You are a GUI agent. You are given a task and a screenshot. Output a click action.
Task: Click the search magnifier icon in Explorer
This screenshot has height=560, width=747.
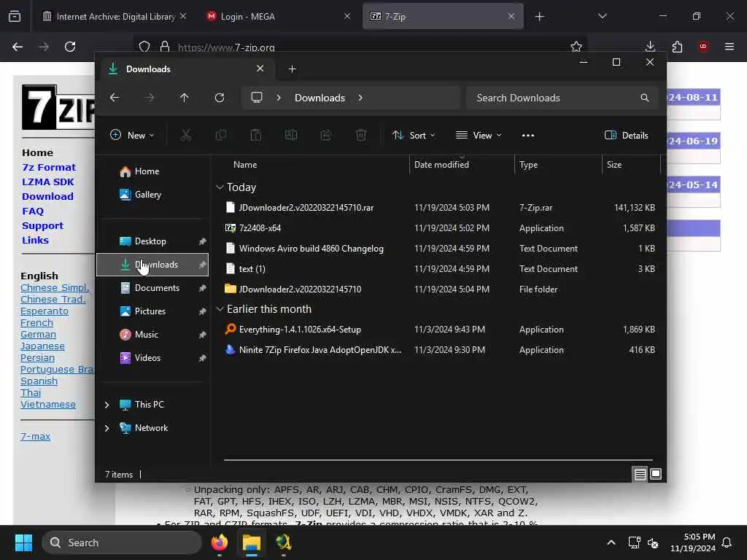[x=645, y=98]
